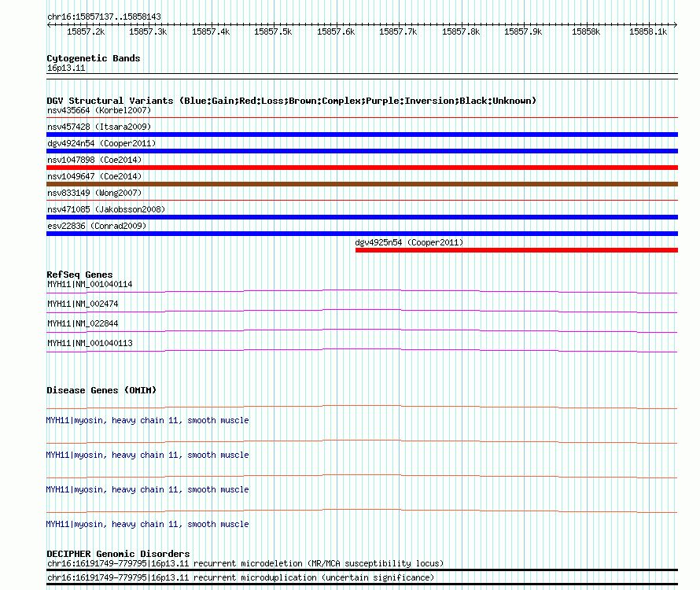Open variant nsv435664 (Korbel2007)

click(99, 110)
